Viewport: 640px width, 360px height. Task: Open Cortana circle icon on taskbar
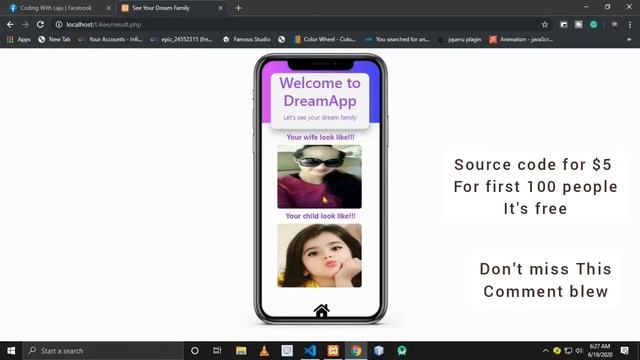195,351
